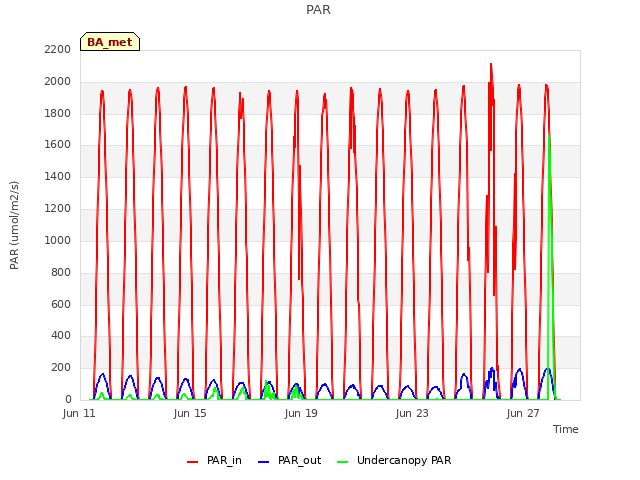Toggle the PAR_in legend entry
640x480 pixels.
tap(214, 460)
